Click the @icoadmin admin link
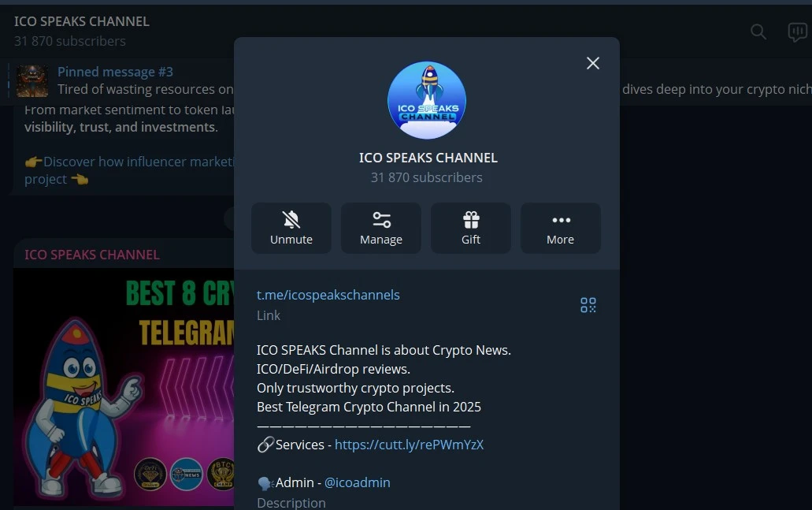Viewport: 812px width, 510px height. 357,482
